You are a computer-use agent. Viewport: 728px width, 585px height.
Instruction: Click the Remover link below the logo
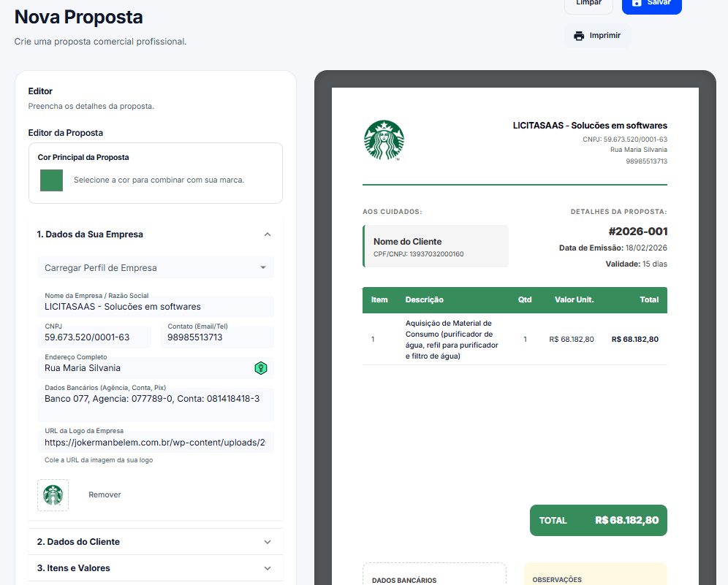[104, 494]
